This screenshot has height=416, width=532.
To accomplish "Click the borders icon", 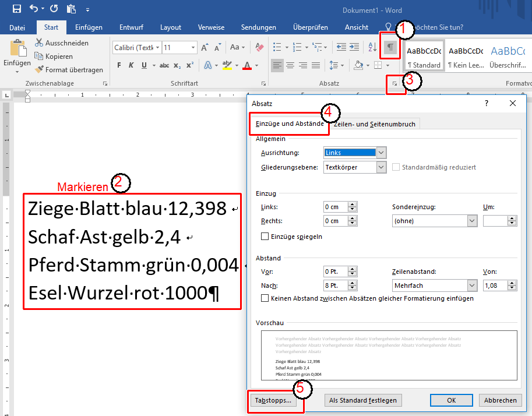I will [x=378, y=65].
